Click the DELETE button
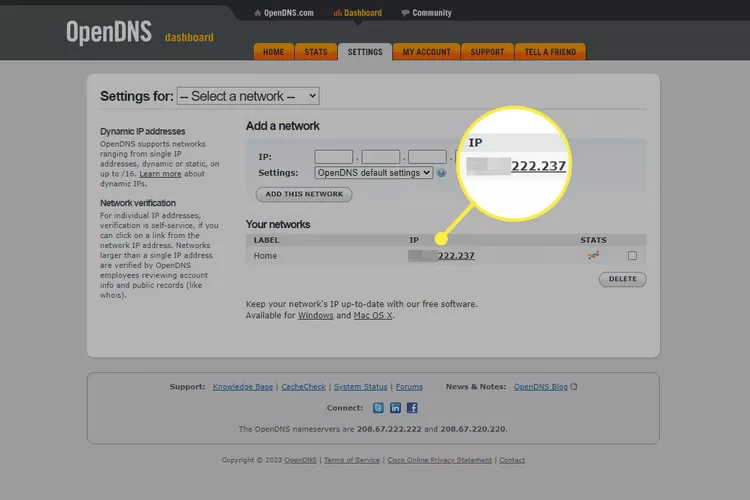This screenshot has width=750, height=500. pos(622,279)
